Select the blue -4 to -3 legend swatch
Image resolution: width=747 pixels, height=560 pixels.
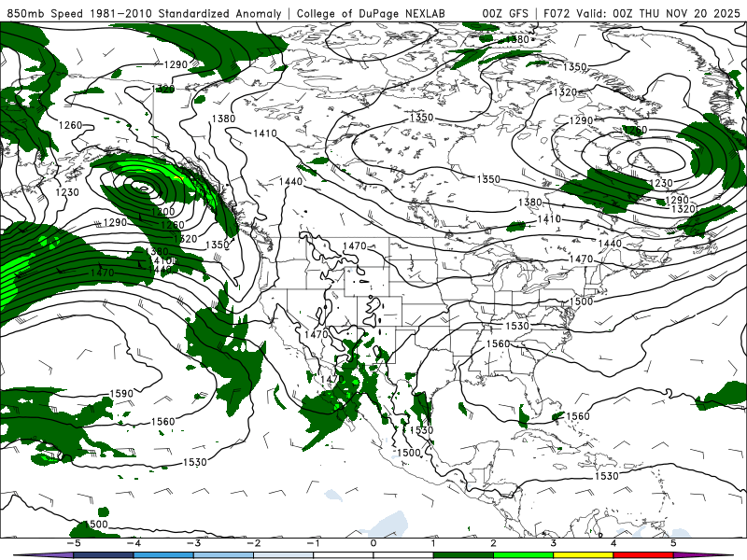(x=163, y=555)
